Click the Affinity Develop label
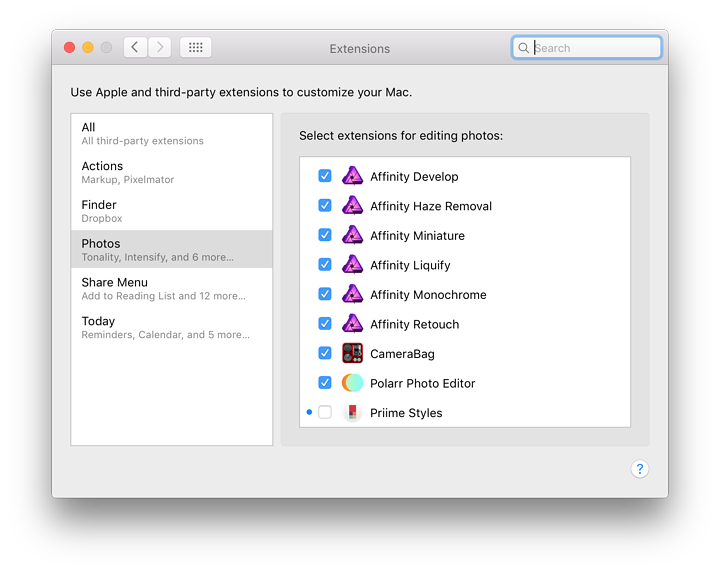Image resolution: width=720 pixels, height=572 pixels. coord(414,177)
